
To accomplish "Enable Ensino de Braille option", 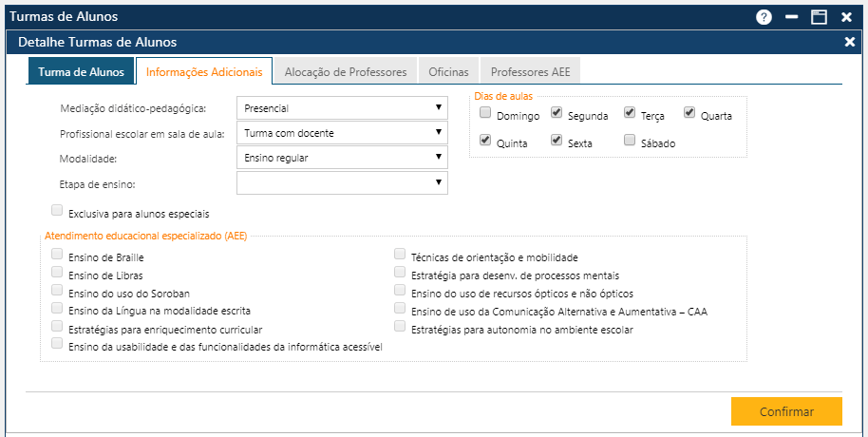I will pyautogui.click(x=58, y=255).
